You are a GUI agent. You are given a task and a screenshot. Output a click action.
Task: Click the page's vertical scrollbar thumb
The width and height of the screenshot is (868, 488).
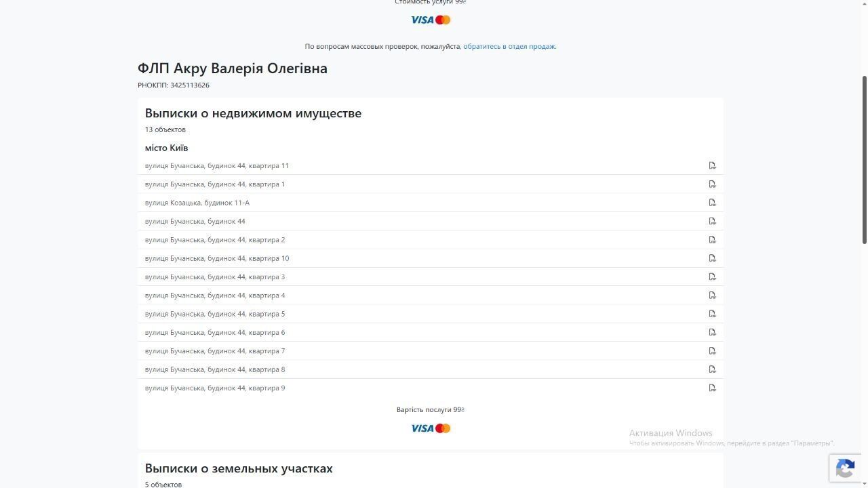coord(865,159)
